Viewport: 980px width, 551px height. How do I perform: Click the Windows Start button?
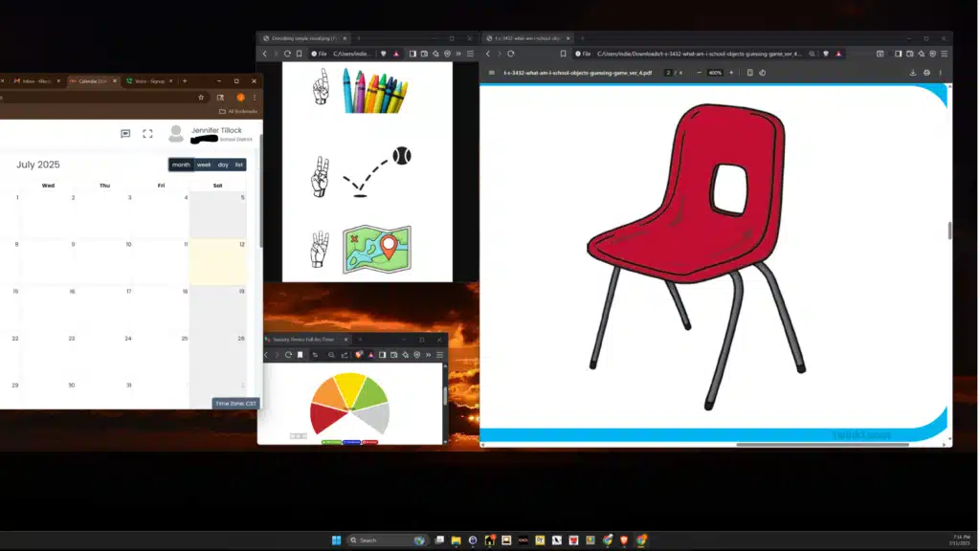(336, 540)
